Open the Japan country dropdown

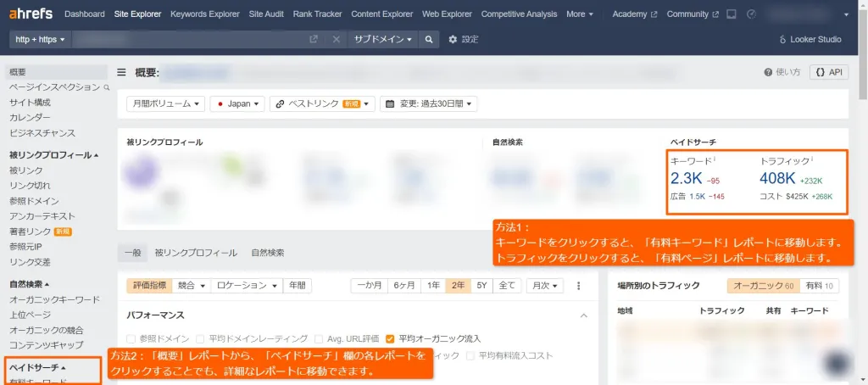click(237, 103)
